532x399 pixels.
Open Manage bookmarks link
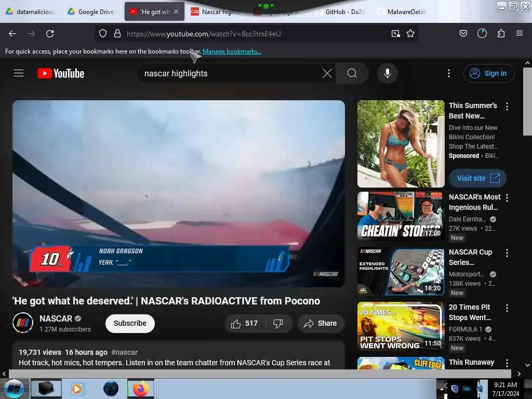click(232, 51)
